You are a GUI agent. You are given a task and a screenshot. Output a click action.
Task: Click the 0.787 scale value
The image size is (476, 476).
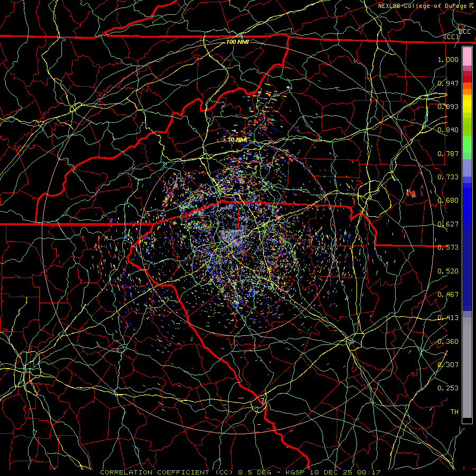448,153
